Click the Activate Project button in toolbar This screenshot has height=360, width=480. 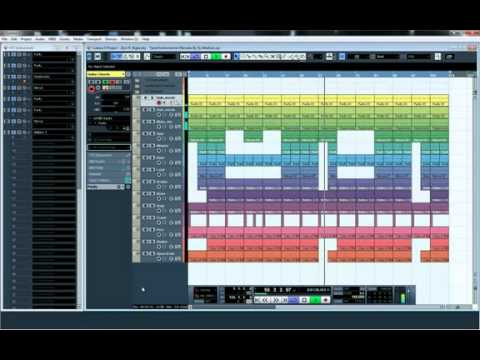tap(90, 57)
